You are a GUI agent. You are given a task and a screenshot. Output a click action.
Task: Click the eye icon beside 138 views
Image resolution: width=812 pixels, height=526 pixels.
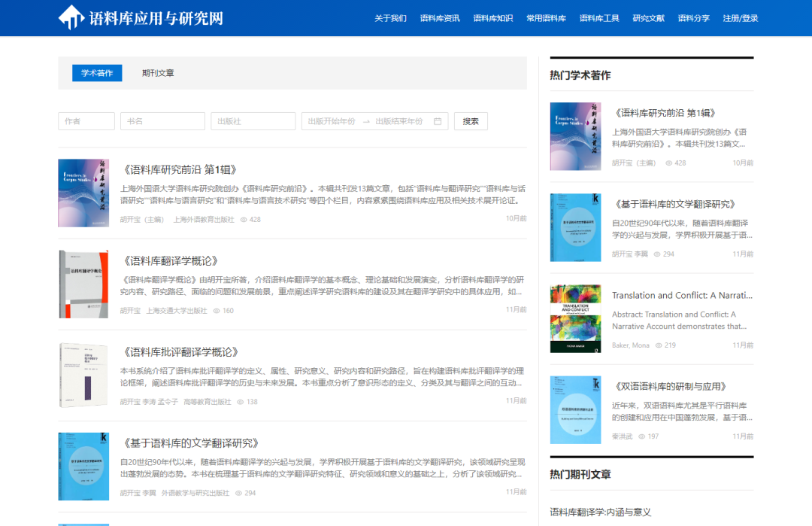[x=241, y=402]
